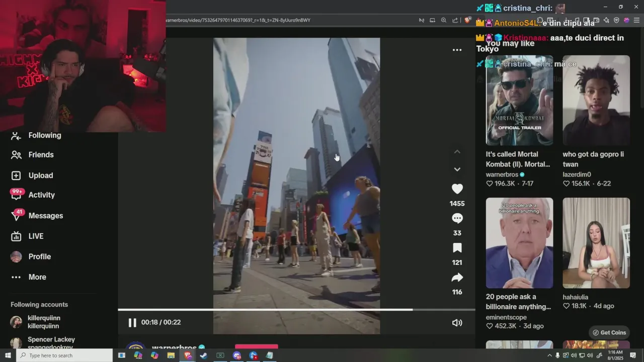Go to the previous video with the up chevron
This screenshot has height=362, width=644.
pos(457,152)
